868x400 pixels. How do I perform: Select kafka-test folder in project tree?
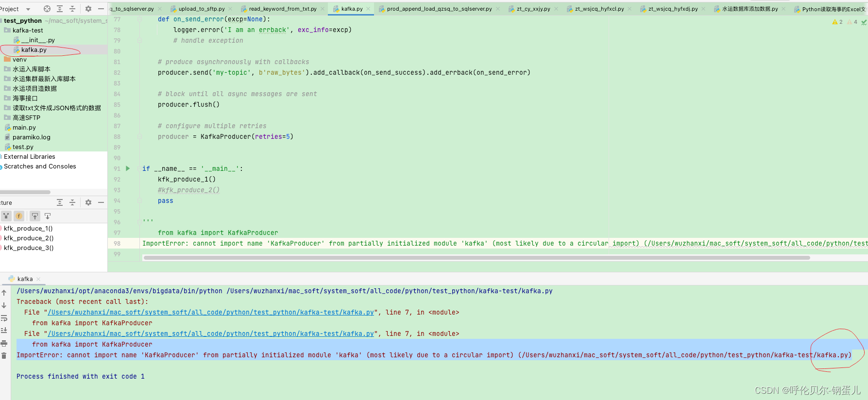pyautogui.click(x=28, y=30)
